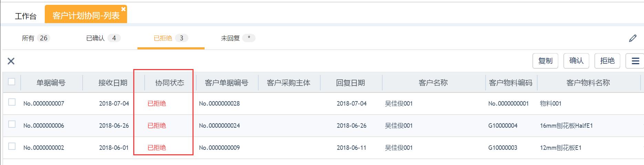
Task: Click the pencil edit icon
Action: click(633, 38)
